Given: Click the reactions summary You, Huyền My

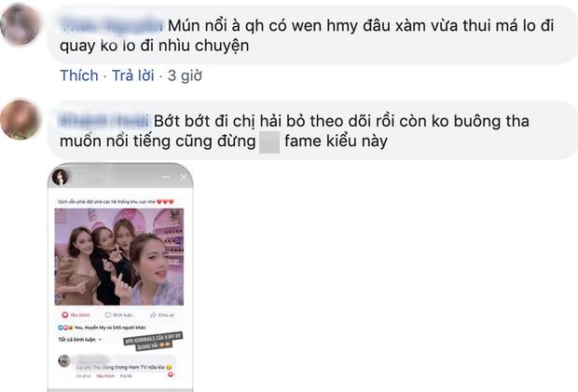Looking at the screenshot, I should [x=102, y=327].
